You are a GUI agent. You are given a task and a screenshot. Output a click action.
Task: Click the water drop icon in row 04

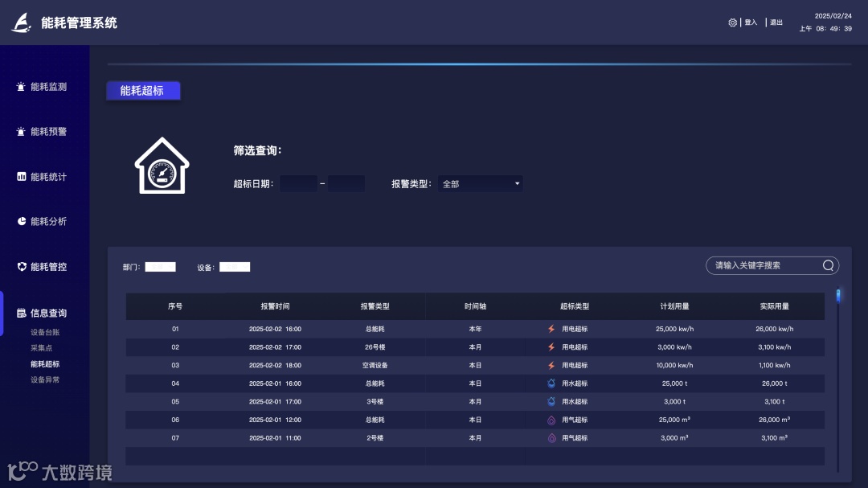(551, 383)
